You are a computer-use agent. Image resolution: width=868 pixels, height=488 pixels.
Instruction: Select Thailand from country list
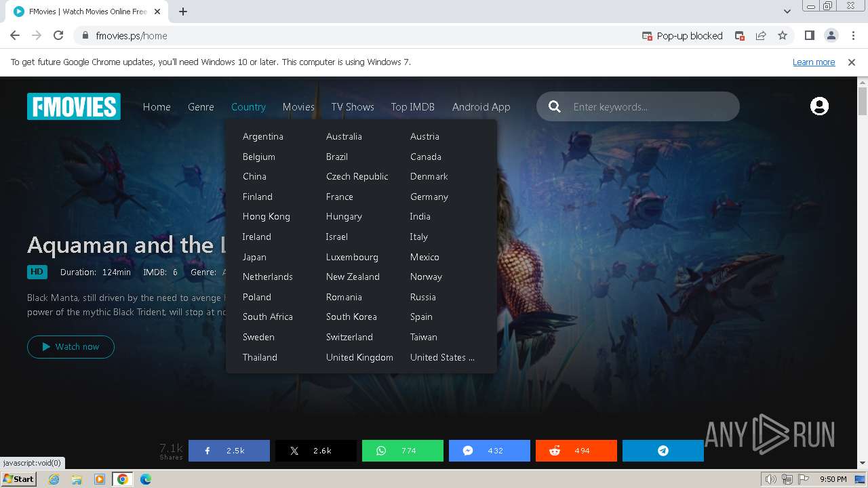pos(260,357)
